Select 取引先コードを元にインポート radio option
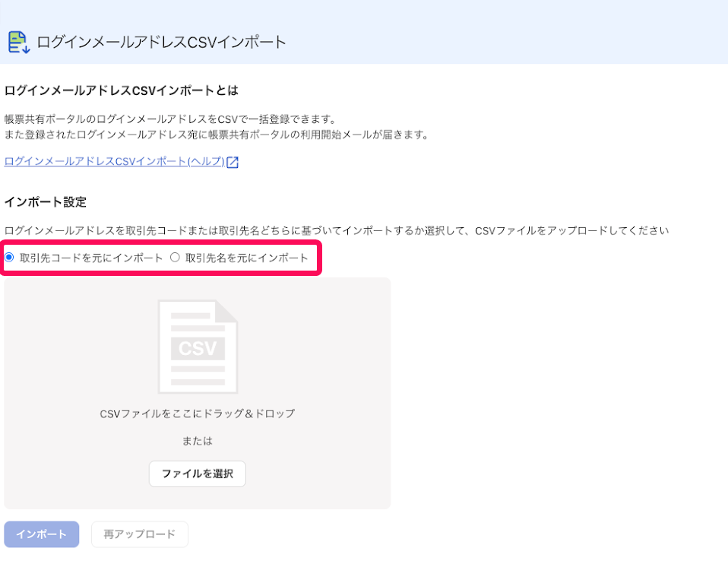Image resolution: width=728 pixels, height=583 pixels. tap(9, 258)
